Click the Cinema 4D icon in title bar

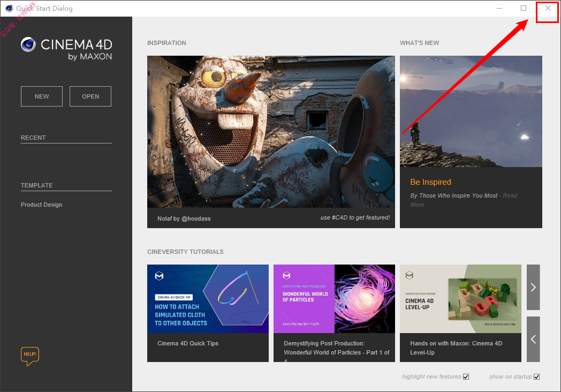point(9,8)
